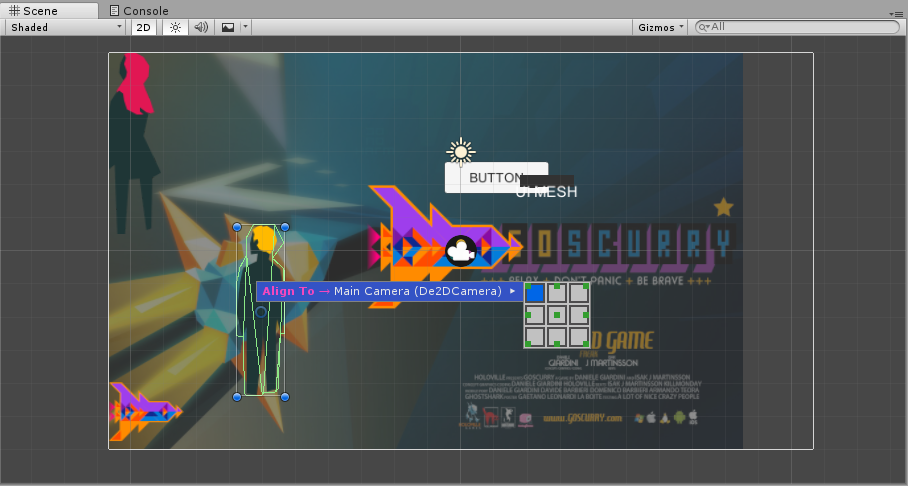The height and width of the screenshot is (486, 908).
Task: Choose top-center alignment cell
Action: pos(556,293)
